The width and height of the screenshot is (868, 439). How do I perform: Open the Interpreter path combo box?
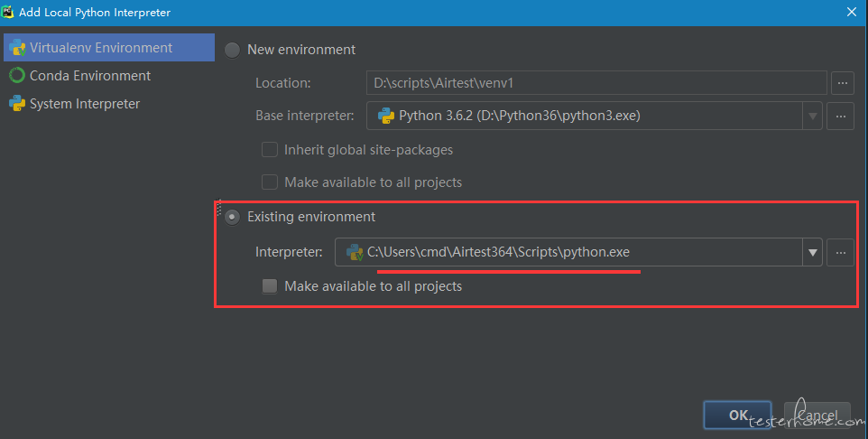coord(568,253)
